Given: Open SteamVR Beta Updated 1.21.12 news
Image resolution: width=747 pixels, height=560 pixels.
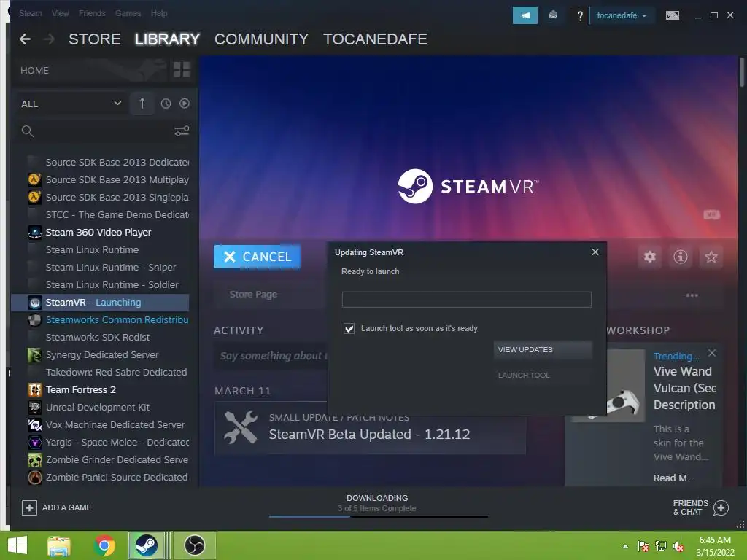Looking at the screenshot, I should pos(369,427).
